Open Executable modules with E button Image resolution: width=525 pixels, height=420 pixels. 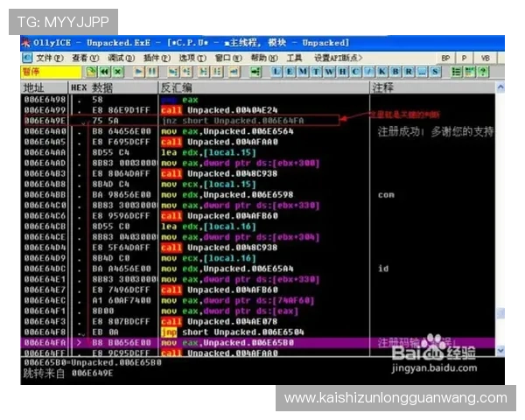290,72
